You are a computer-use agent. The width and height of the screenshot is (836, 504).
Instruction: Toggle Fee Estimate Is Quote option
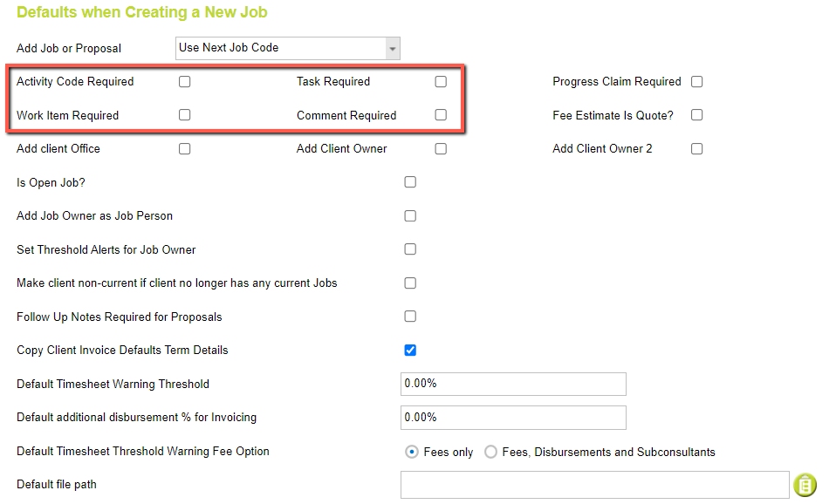pyautogui.click(x=696, y=114)
